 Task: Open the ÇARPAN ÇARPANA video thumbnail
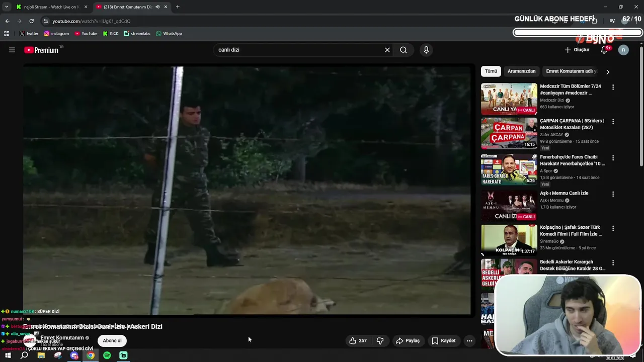509,134
